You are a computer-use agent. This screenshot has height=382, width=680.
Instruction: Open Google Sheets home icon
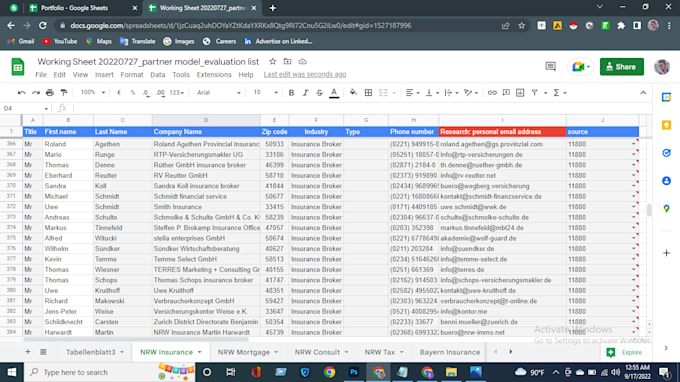tap(18, 67)
